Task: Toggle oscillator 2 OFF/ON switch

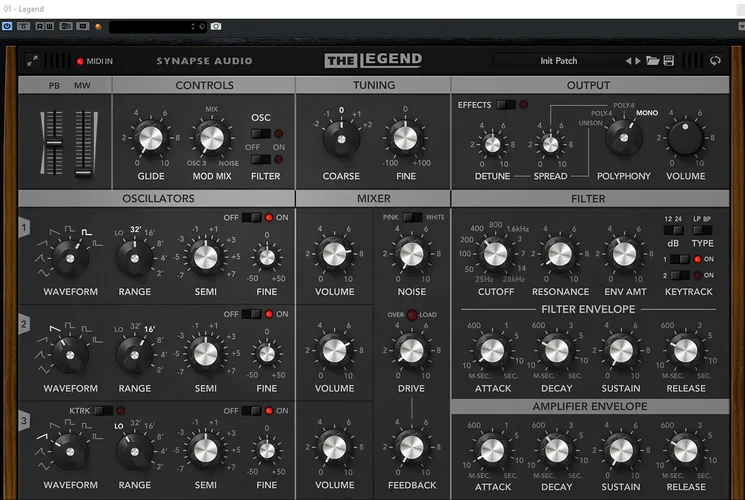Action: point(251,314)
